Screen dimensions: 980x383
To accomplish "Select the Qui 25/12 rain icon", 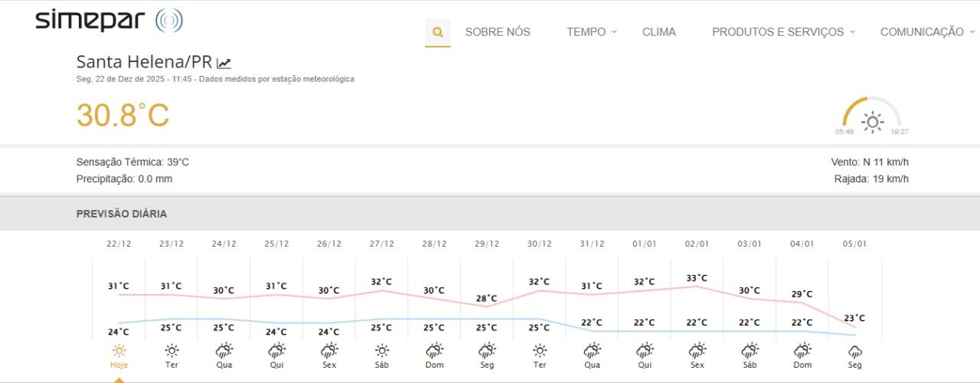I will pos(276,350).
